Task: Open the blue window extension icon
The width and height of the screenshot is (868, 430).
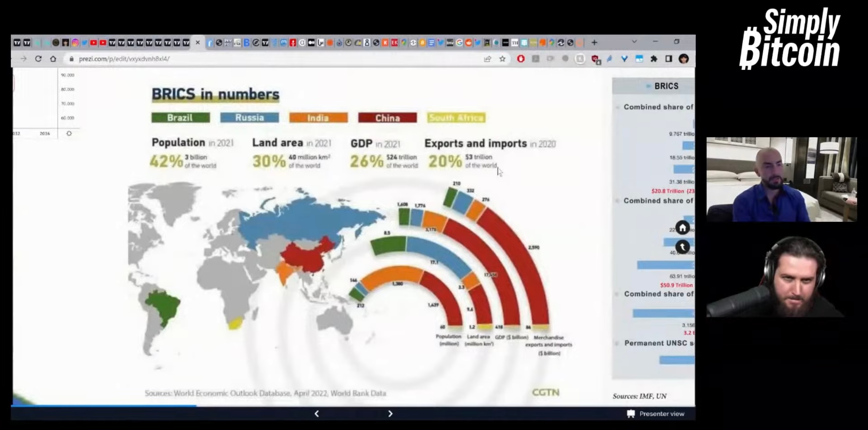Action: click(639, 59)
